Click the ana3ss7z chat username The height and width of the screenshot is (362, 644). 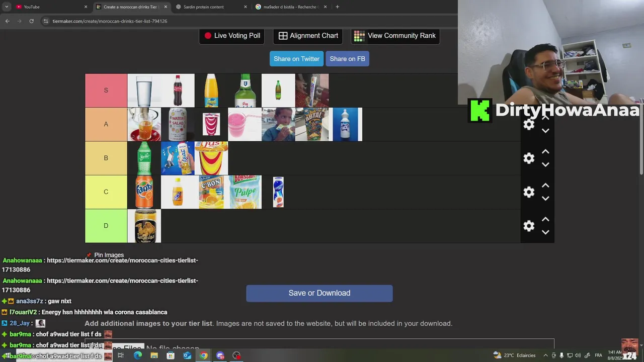pos(30,301)
